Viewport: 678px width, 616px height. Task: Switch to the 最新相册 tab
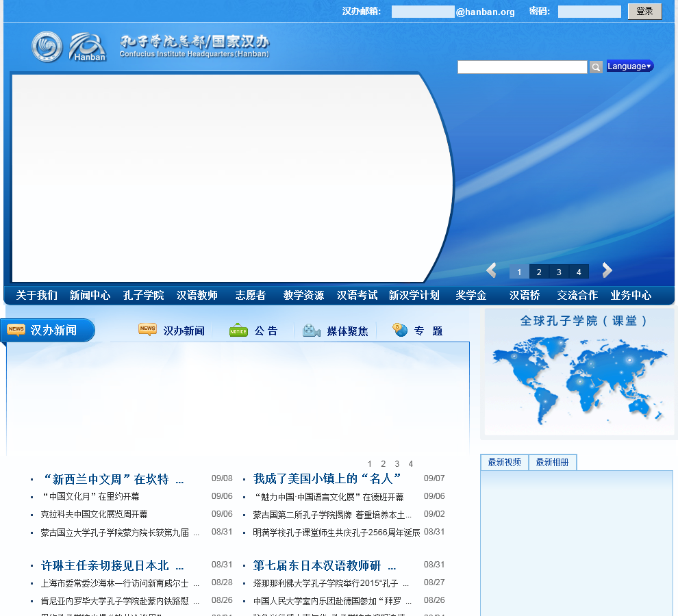click(x=553, y=462)
